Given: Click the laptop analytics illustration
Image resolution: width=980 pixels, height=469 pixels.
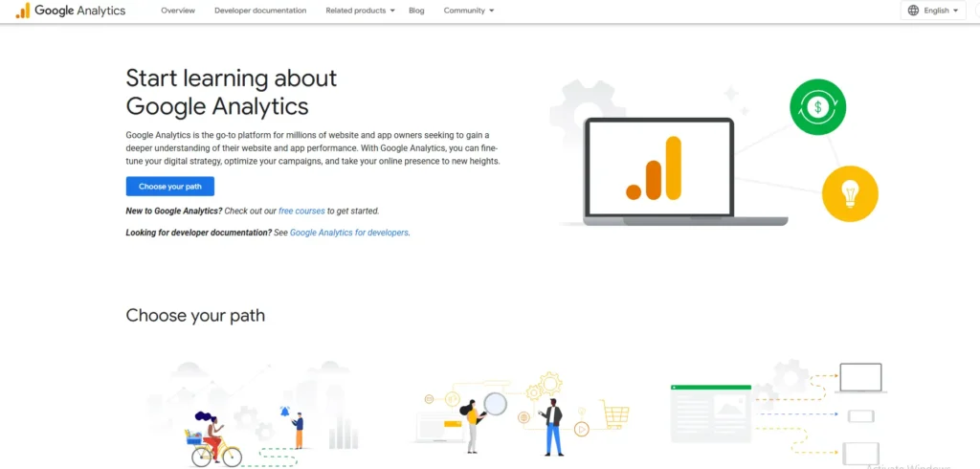Looking at the screenshot, I should (x=685, y=172).
